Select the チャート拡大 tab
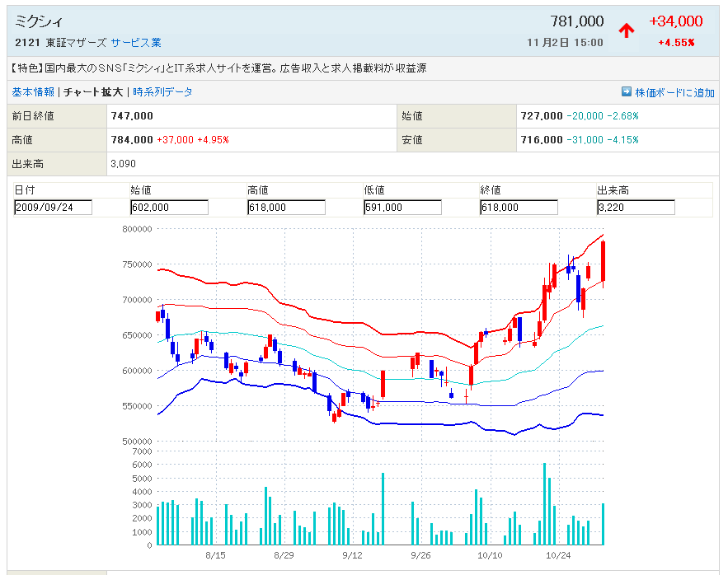Viewport: 728px width, 575px height. point(93,92)
